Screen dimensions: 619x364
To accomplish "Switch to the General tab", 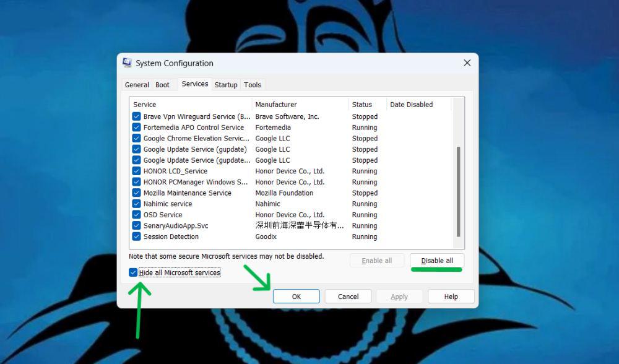I will (137, 85).
